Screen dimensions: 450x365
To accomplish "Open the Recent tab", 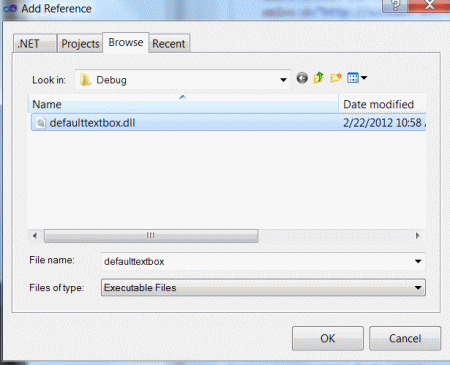I will [x=169, y=43].
